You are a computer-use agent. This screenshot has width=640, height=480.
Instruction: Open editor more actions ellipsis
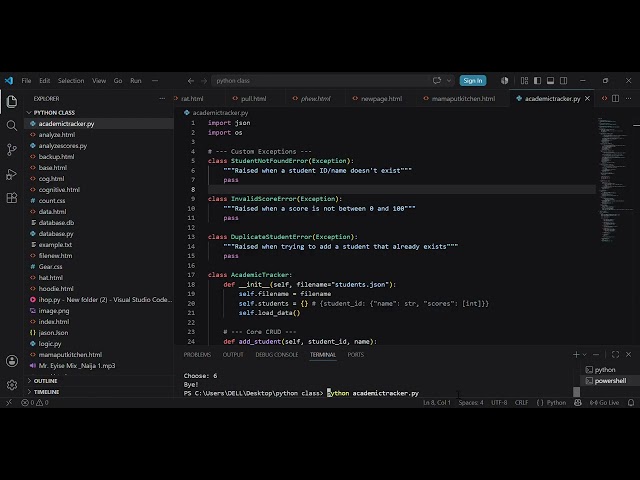629,98
